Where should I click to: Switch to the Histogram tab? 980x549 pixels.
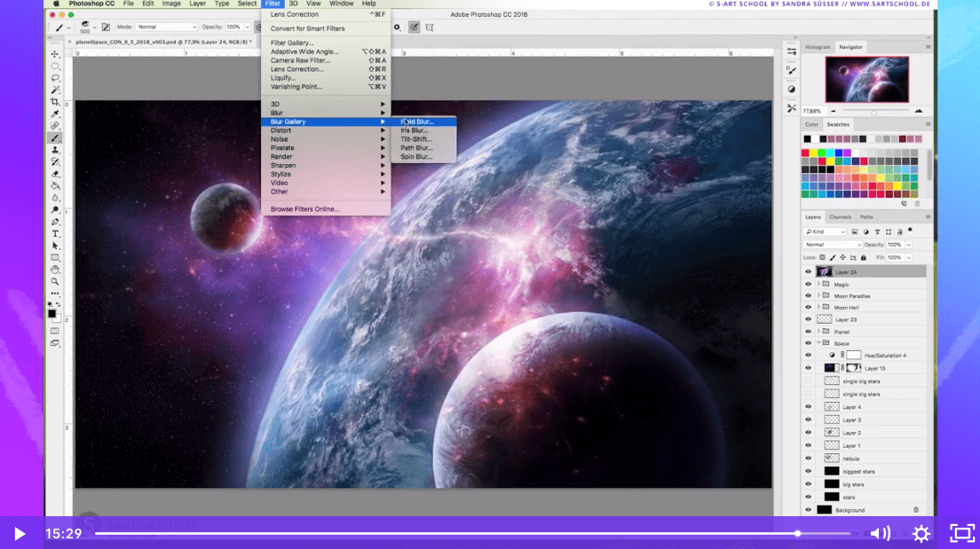(x=818, y=48)
